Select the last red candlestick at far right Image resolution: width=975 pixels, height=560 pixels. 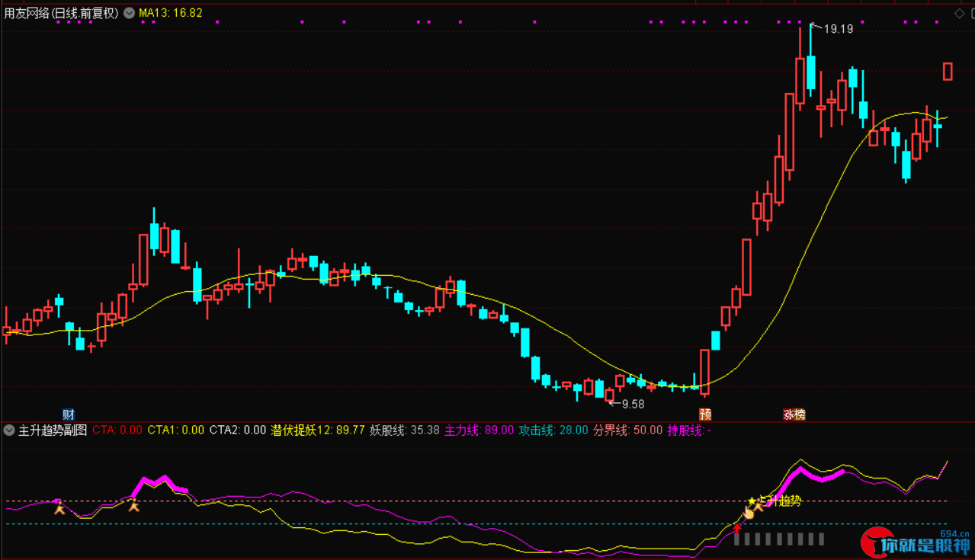(948, 71)
